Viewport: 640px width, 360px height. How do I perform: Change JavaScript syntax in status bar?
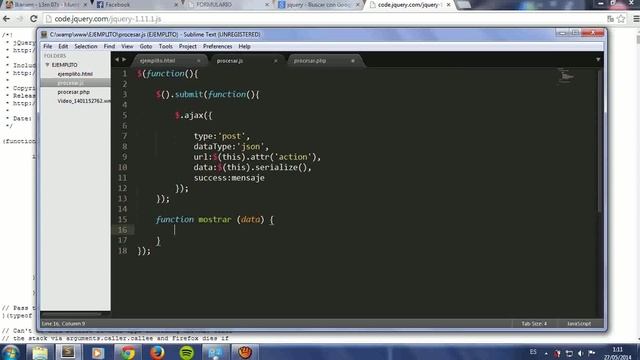point(579,324)
